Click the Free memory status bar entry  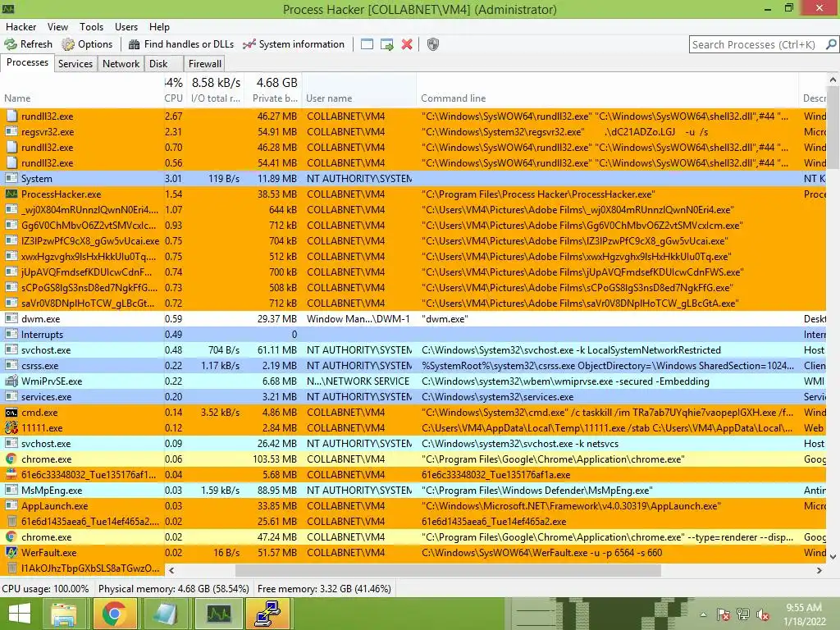tap(324, 589)
